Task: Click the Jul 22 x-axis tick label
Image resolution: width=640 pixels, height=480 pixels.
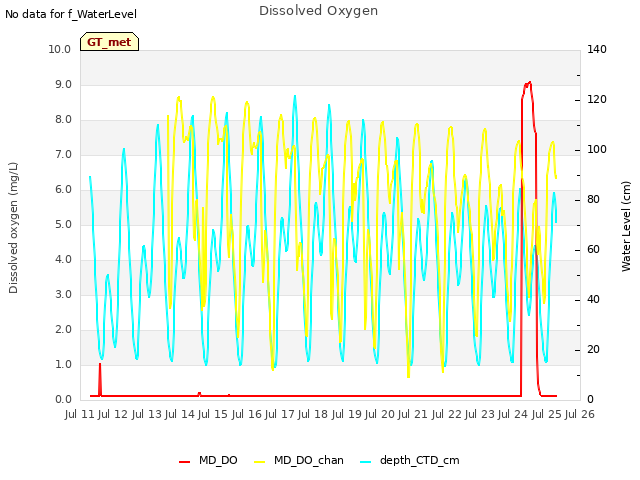Action: (x=446, y=414)
